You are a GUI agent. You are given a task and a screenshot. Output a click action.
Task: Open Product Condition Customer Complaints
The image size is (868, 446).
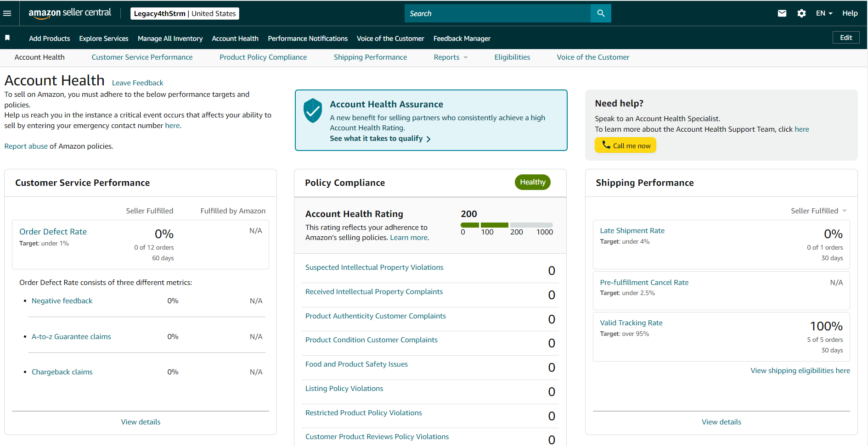(372, 340)
